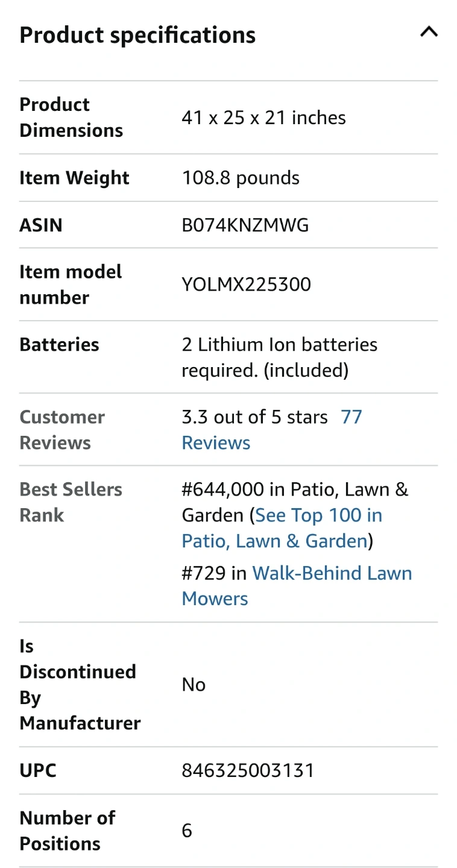The image size is (457, 868).
Task: Tap the Is Discontinued By Manufacturer label
Action: click(80, 685)
